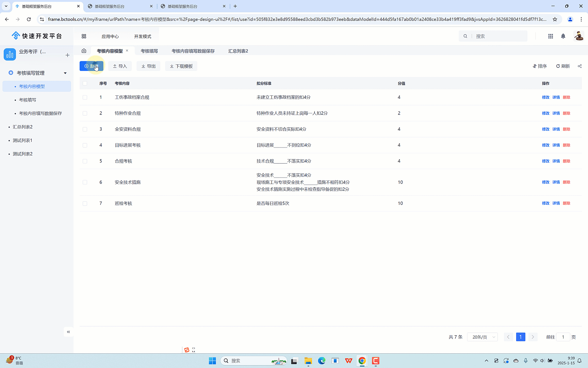
Task: Click the Windows Start button
Action: click(x=212, y=361)
